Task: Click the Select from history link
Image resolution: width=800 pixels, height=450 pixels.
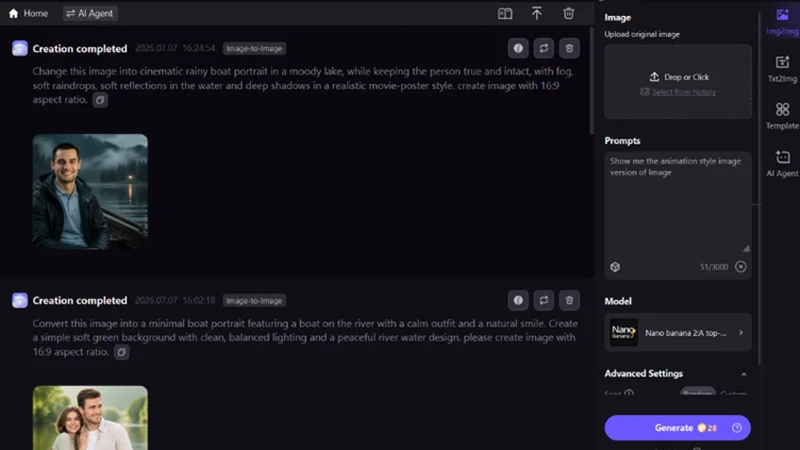Action: coord(684,92)
